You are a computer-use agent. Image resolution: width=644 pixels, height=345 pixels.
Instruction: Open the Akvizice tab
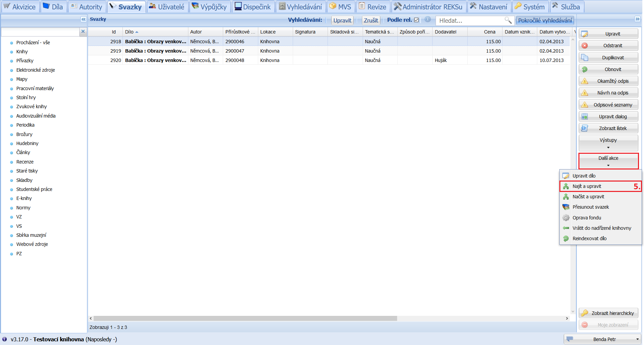tap(20, 7)
